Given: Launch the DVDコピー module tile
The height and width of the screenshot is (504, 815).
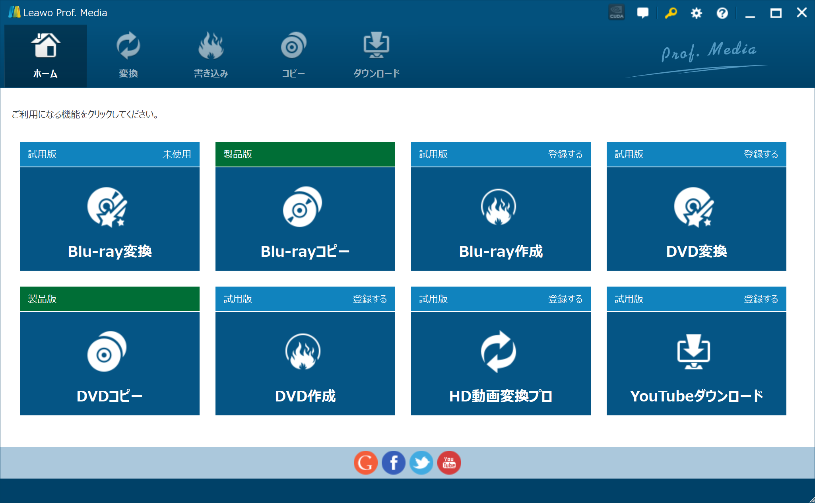Looking at the screenshot, I should point(110,364).
